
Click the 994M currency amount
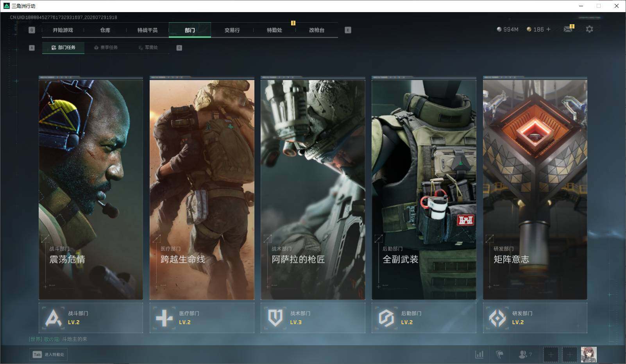click(511, 29)
